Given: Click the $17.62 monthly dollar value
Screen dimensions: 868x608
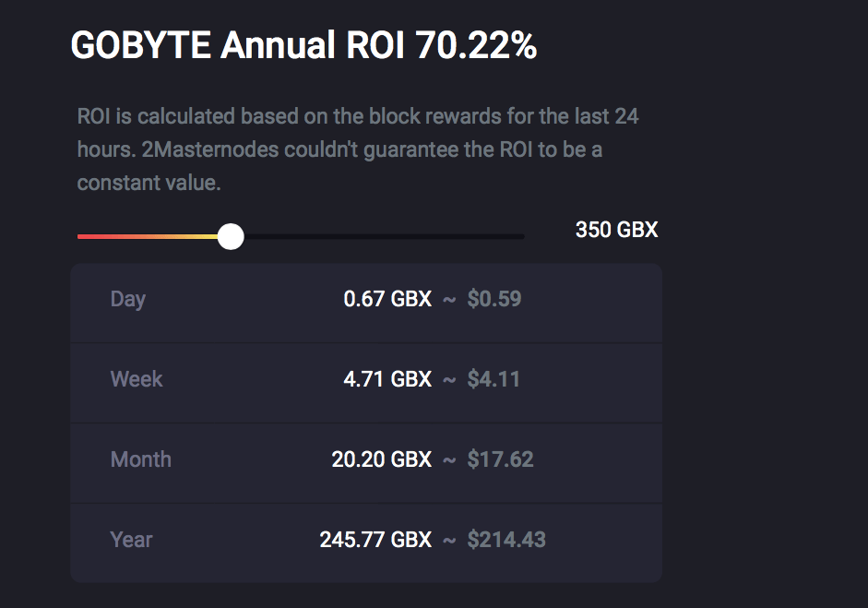Looking at the screenshot, I should (x=500, y=459).
